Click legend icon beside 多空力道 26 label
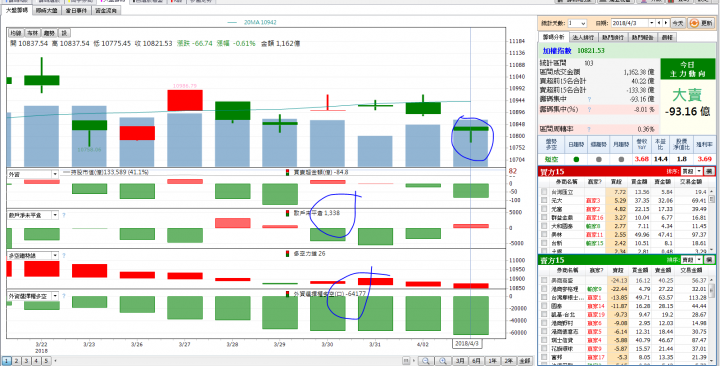Screen dimensions: 720x366 (288, 253)
